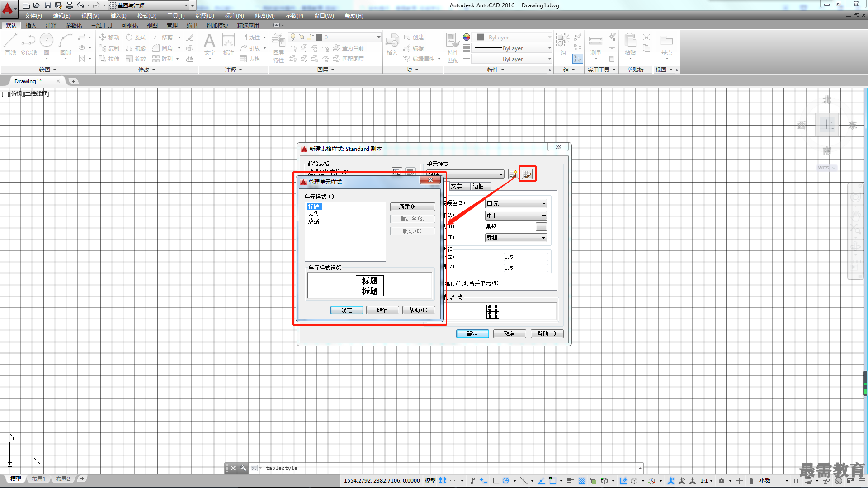This screenshot has height=488, width=868.
Task: Click the undo arrow in quick access toolbar
Action: coord(80,5)
